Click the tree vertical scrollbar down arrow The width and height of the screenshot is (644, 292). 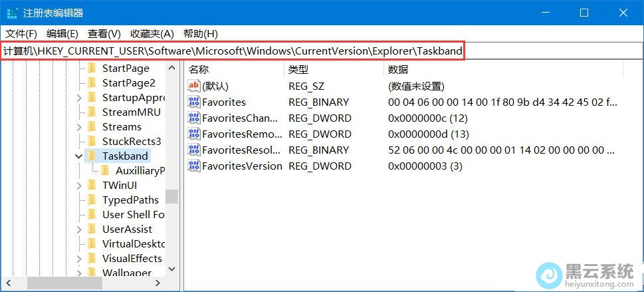(x=171, y=269)
